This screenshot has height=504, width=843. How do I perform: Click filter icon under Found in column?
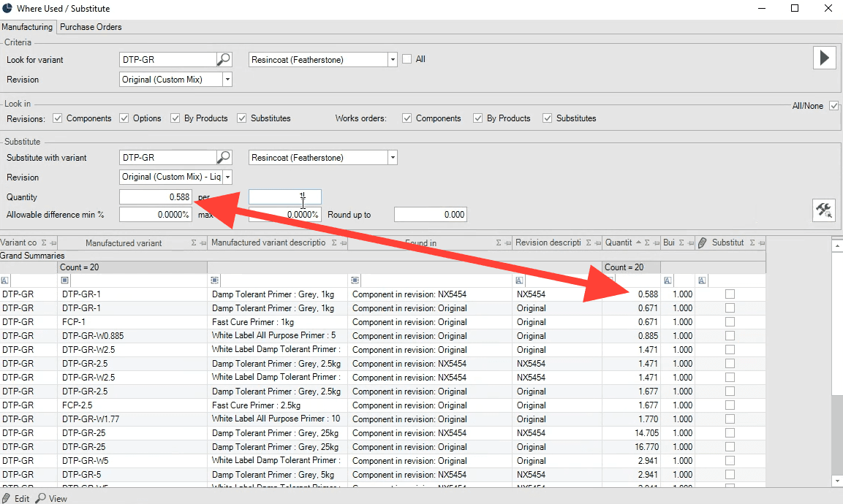(355, 280)
